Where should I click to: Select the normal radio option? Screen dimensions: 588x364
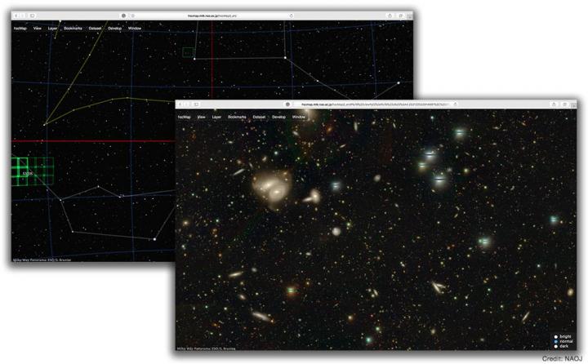[x=556, y=341]
